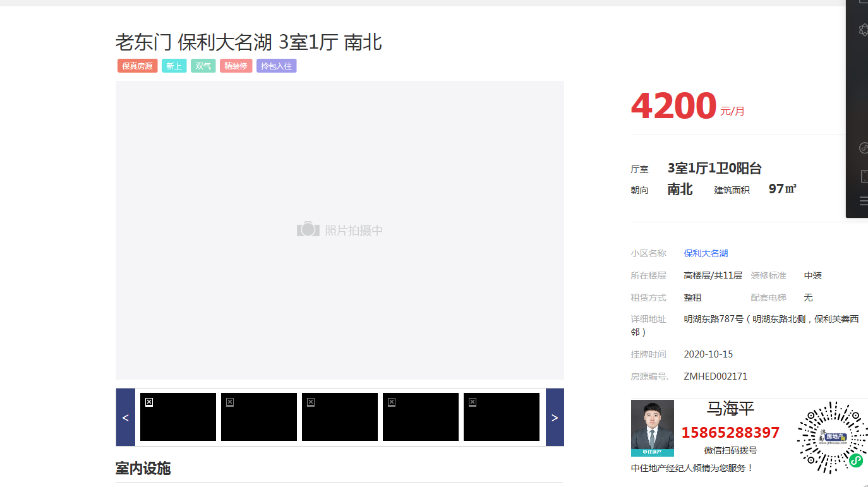Select the second photo thumbnail
This screenshot has width=868, height=487.
259,417
